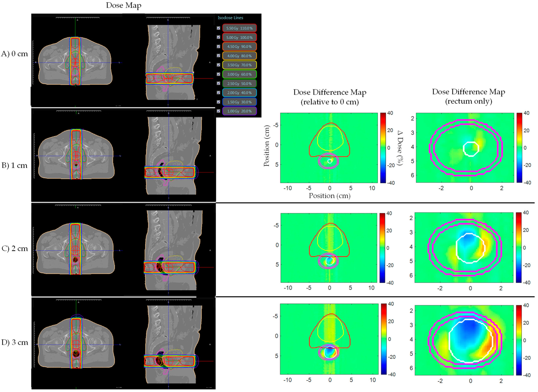Click the 1 cm dose difference map relative to 0 cm

(329, 148)
